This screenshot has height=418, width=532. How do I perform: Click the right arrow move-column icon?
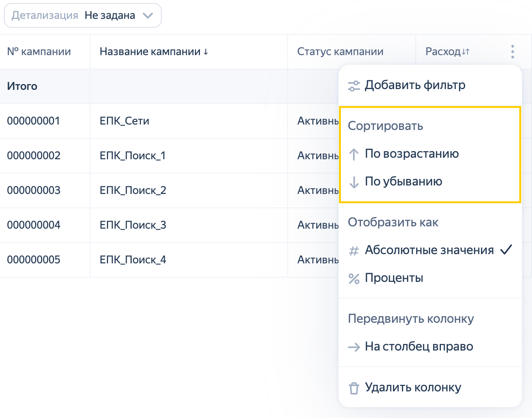(x=354, y=347)
